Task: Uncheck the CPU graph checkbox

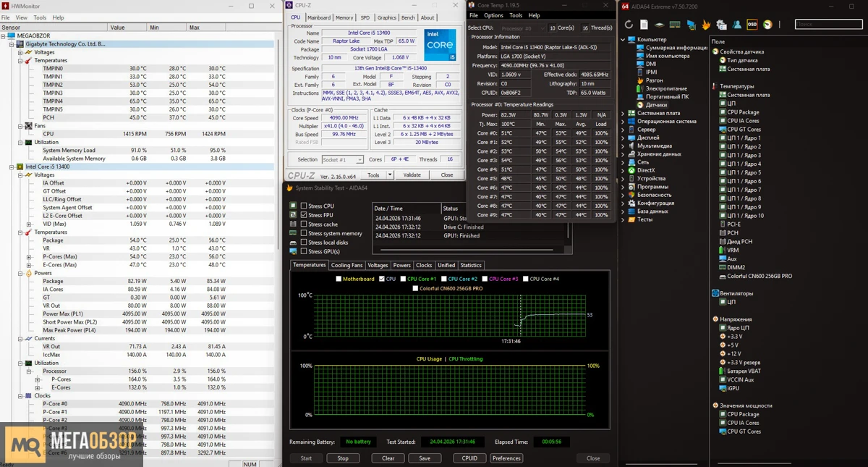Action: [382, 279]
